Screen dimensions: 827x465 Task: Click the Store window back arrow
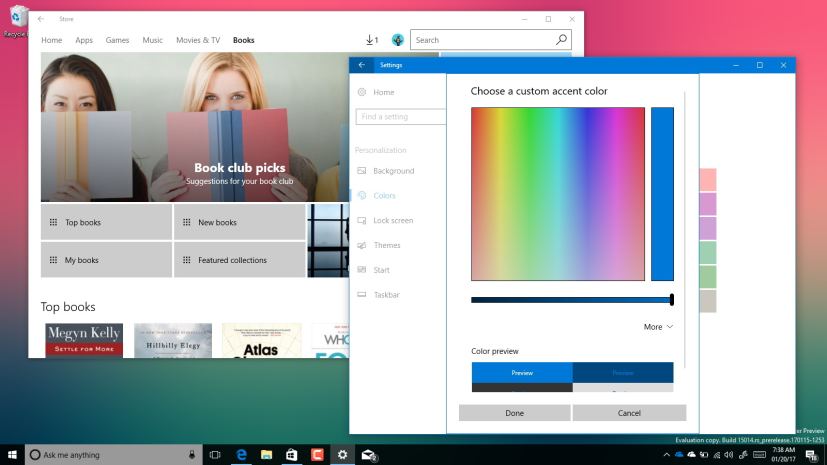click(x=41, y=19)
